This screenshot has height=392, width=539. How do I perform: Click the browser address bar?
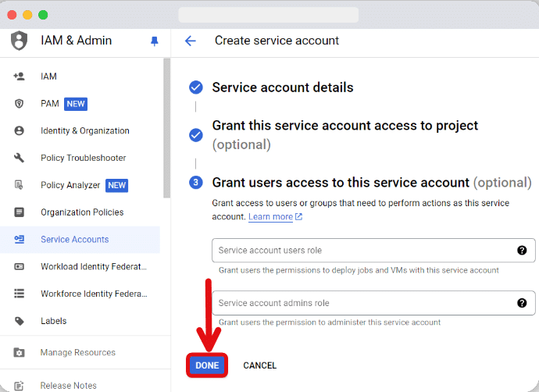[x=269, y=15]
